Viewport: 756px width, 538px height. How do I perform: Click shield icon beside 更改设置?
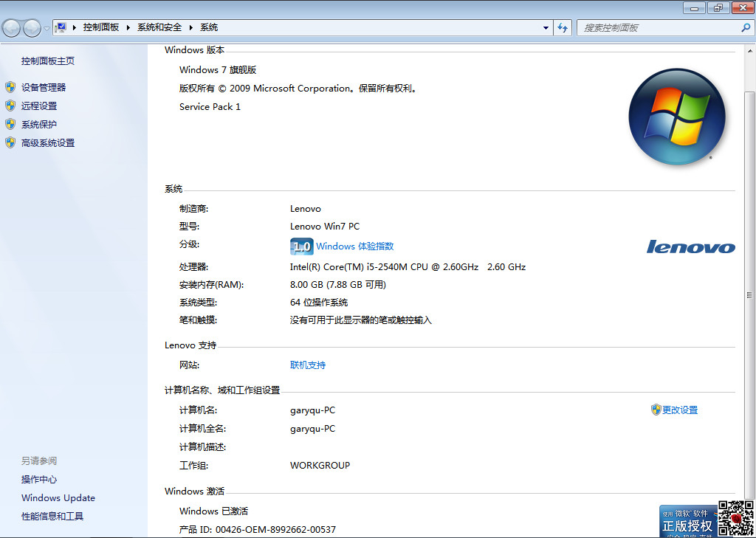tap(656, 410)
